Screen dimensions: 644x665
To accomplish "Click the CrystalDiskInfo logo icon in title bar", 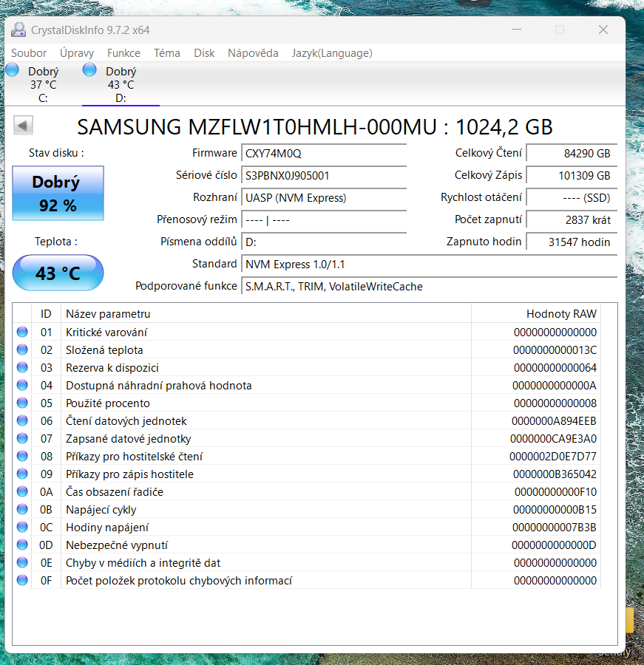I will 17,30.
